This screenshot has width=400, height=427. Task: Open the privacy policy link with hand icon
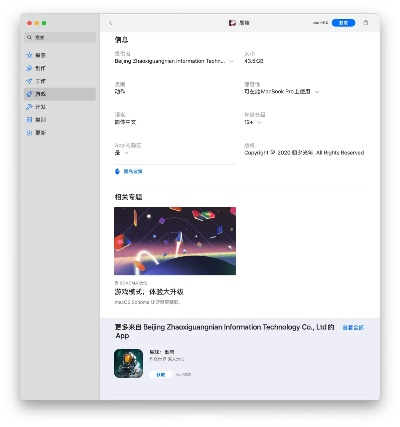tap(129, 171)
